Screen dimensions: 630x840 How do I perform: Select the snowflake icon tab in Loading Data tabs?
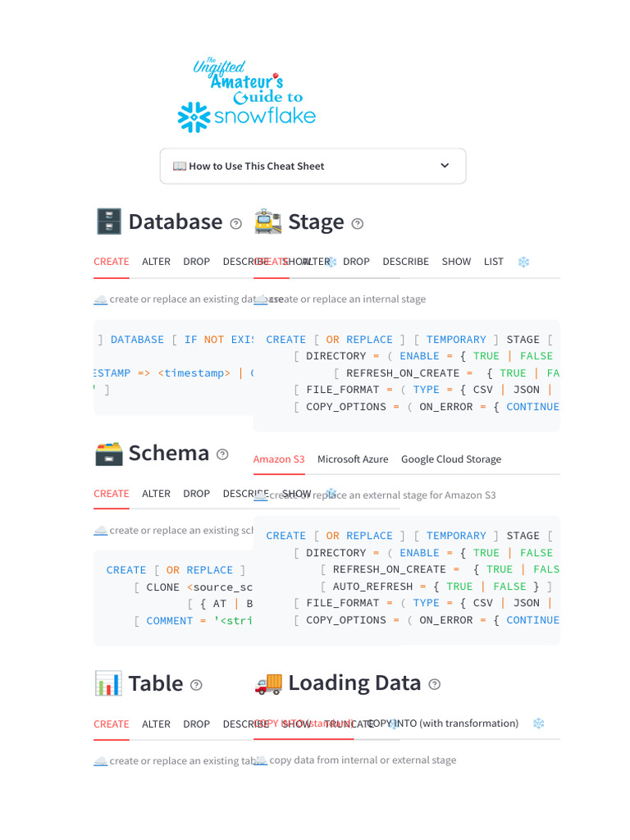click(x=539, y=724)
